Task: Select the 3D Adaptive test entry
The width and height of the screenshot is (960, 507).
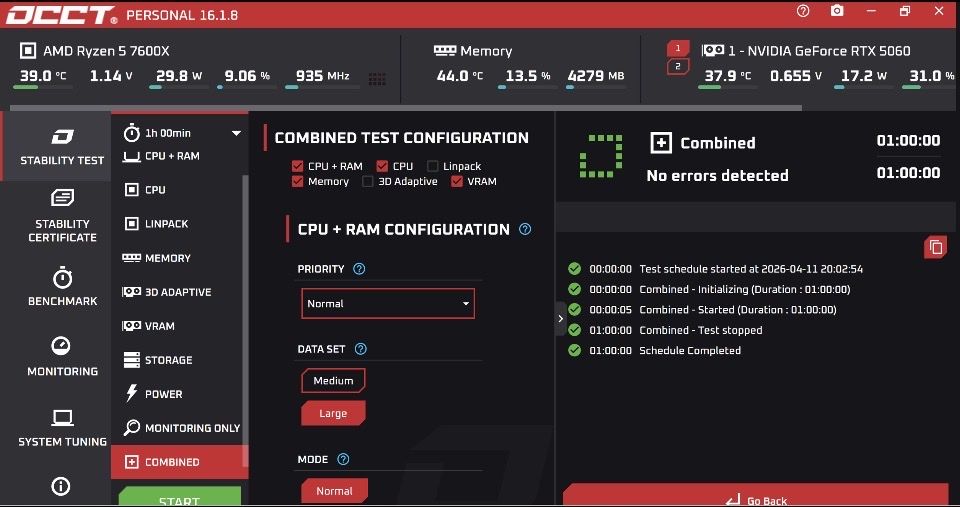Action: click(177, 292)
